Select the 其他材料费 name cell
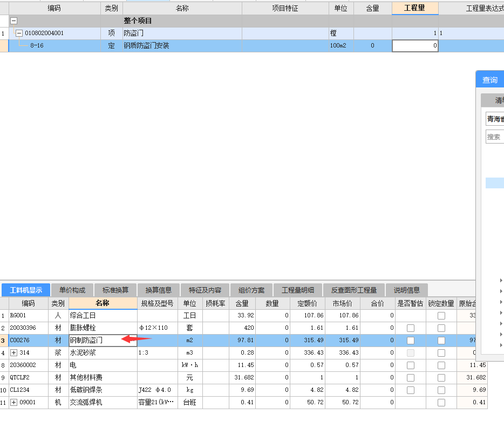Viewport: 504px width, 428px height. [x=103, y=377]
